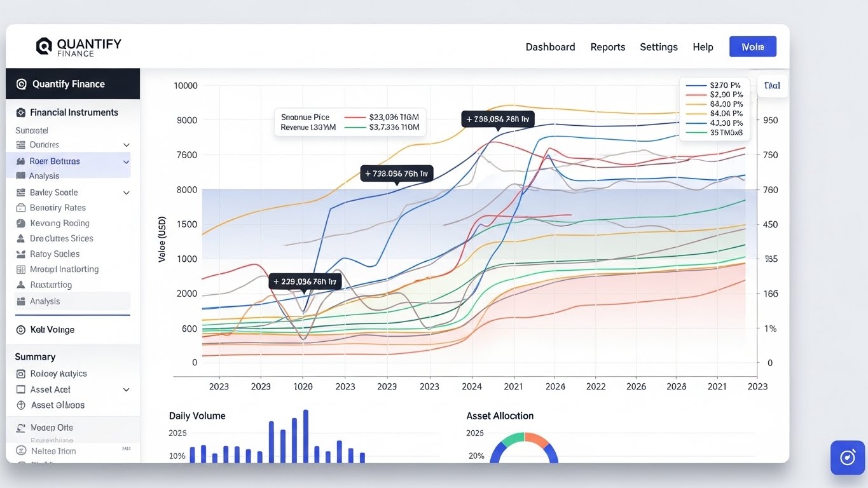
Task: Select the Kevong Roding pie icon
Action: [20, 223]
